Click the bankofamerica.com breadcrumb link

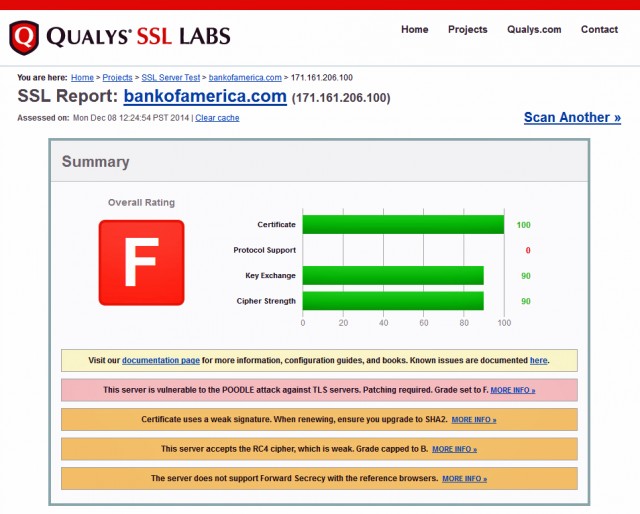[x=245, y=78]
